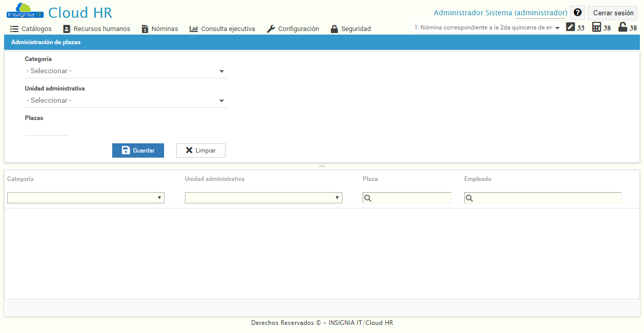
Task: Open the help question mark icon
Action: coord(577,12)
